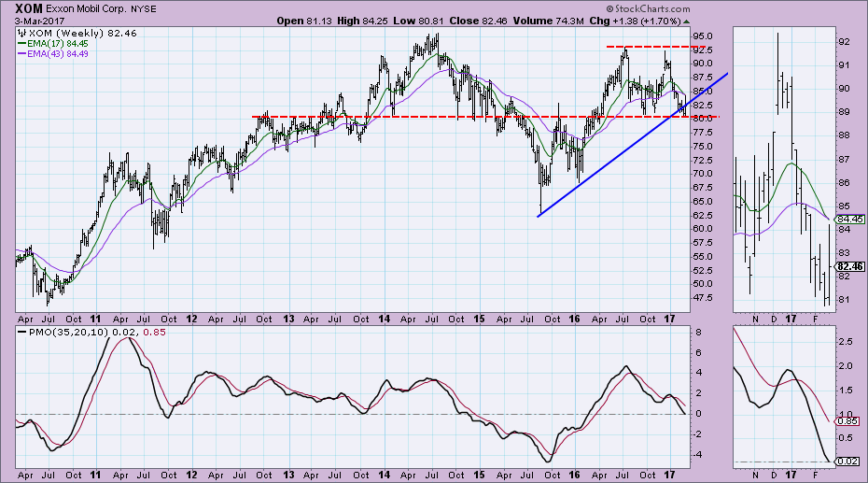The height and width of the screenshot is (483, 868).
Task: Click the OHLC bar icon beside XOM (Weekly)
Action: tap(22, 33)
